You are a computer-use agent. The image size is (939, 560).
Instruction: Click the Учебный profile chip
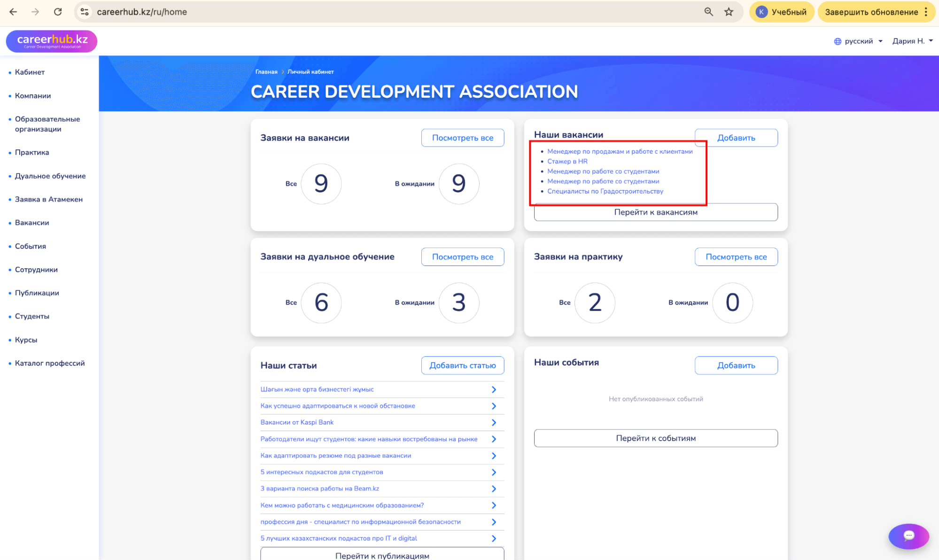(x=782, y=12)
